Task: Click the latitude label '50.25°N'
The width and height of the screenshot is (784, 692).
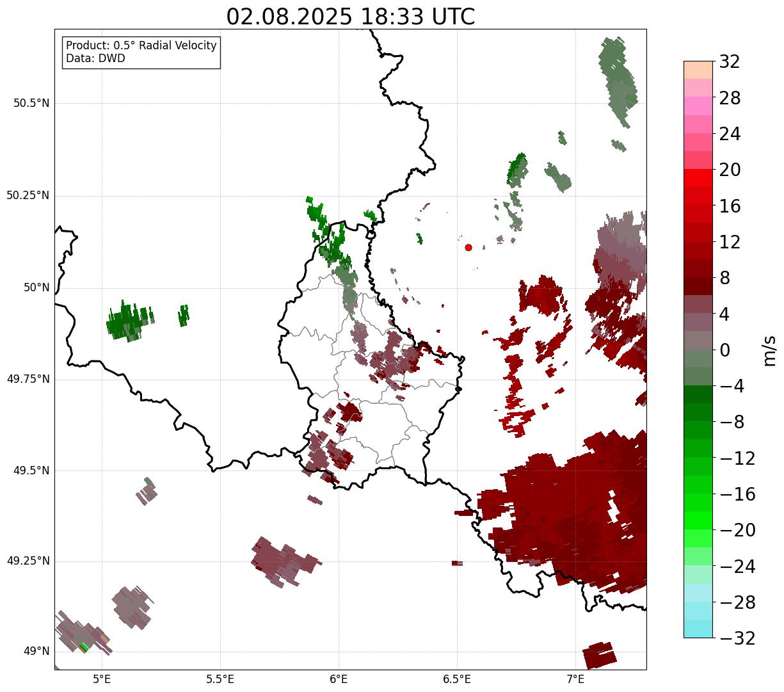Action: (28, 195)
